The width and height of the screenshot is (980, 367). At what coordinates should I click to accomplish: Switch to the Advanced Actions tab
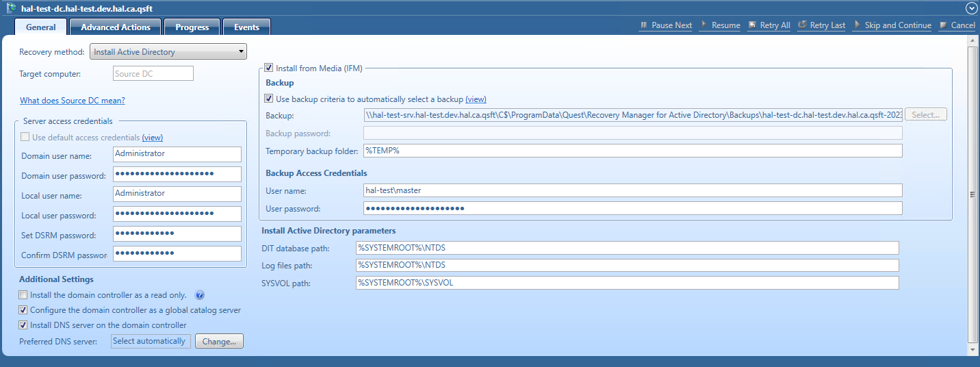pos(115,27)
